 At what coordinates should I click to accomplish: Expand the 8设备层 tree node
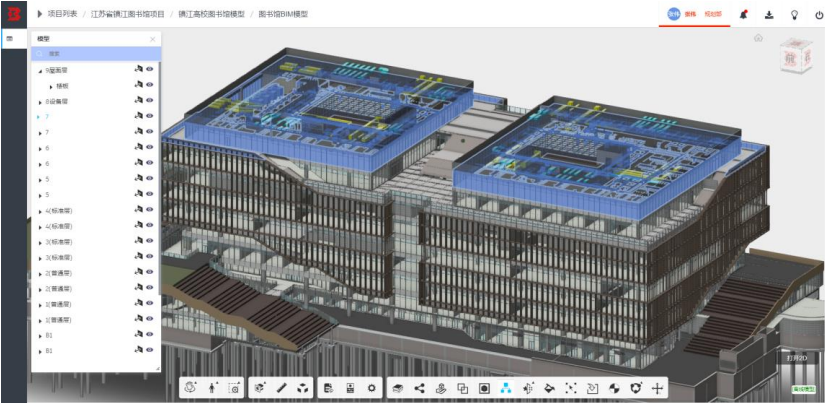pyautogui.click(x=41, y=102)
